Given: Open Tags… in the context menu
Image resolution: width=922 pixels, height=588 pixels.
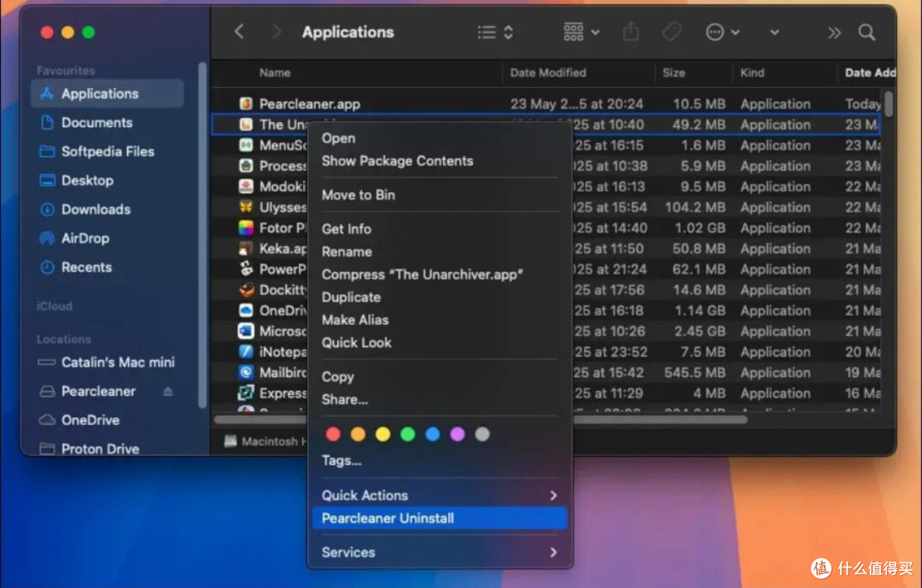Looking at the screenshot, I should coord(341,460).
